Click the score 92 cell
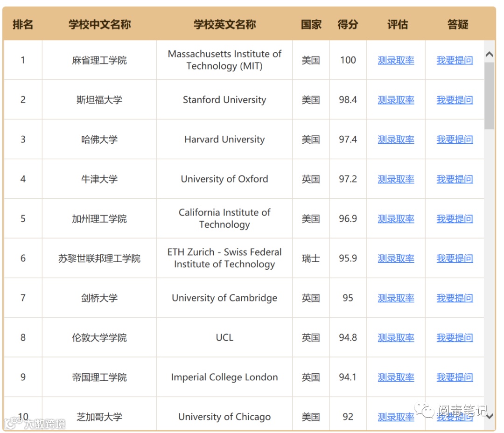The height and width of the screenshot is (433, 504). pos(348,415)
